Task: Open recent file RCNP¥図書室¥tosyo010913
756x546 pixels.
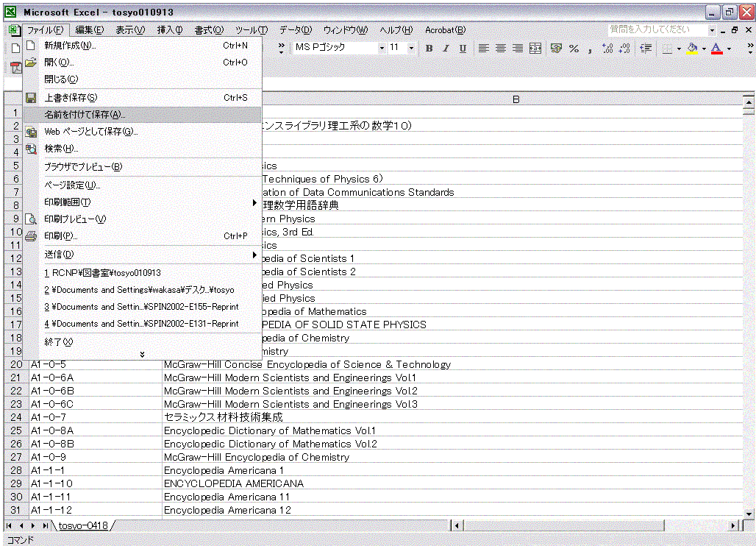Action: 101,272
